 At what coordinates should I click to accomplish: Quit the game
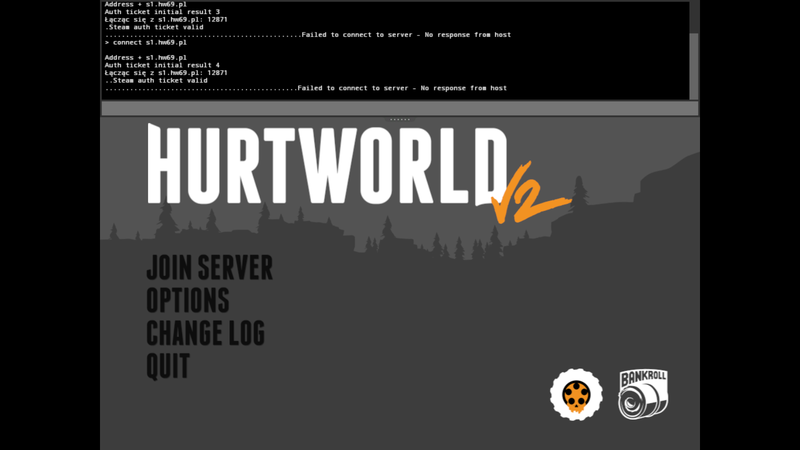(x=168, y=366)
